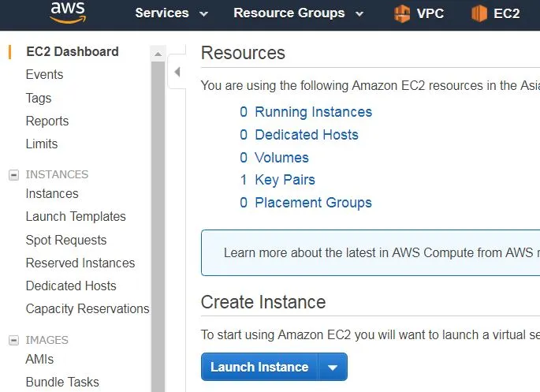Go to Volumes resource link
This screenshot has height=392, width=540.
coord(281,158)
